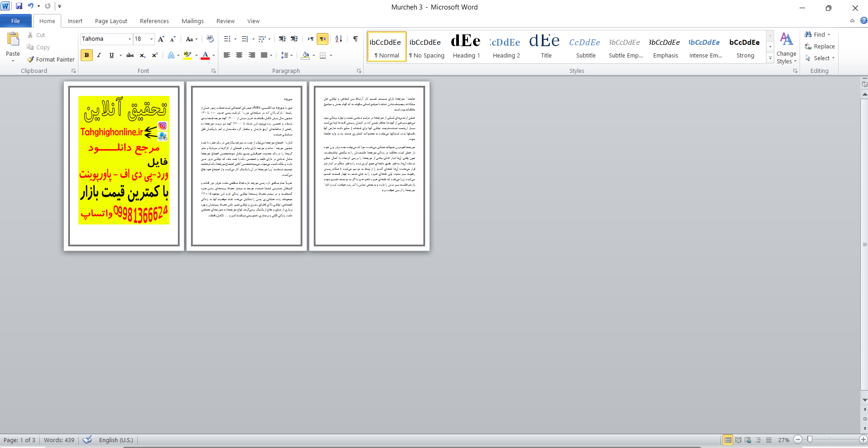The width and height of the screenshot is (868, 448).
Task: Open the File tab
Action: click(x=16, y=21)
